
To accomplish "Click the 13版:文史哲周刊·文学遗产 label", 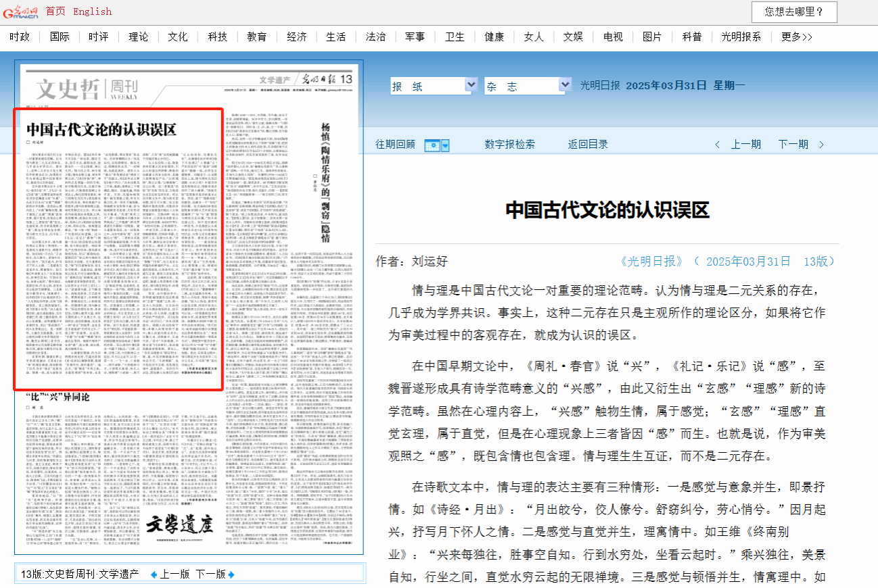I will (80, 574).
